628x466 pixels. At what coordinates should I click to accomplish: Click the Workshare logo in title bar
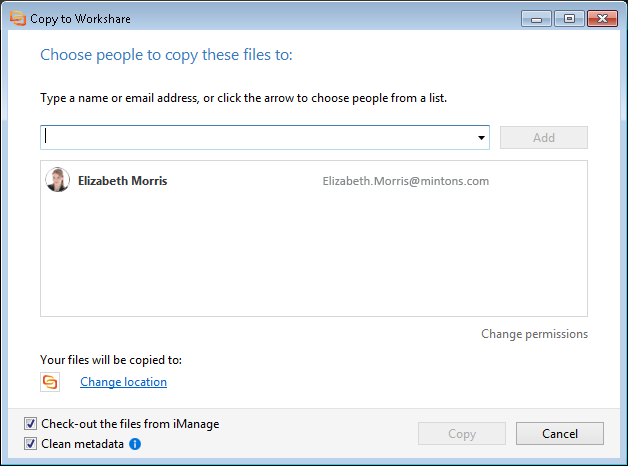click(x=18, y=18)
